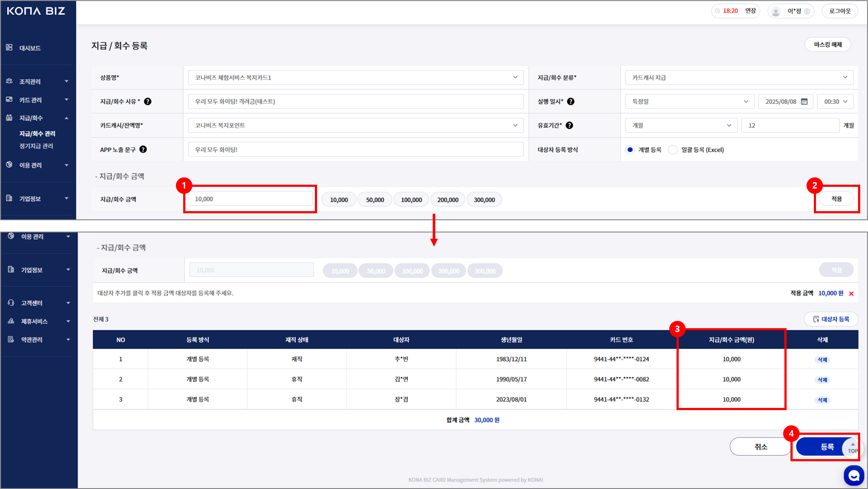Open the 00:30 time dropdown
The width and height of the screenshot is (868, 489).
click(835, 101)
